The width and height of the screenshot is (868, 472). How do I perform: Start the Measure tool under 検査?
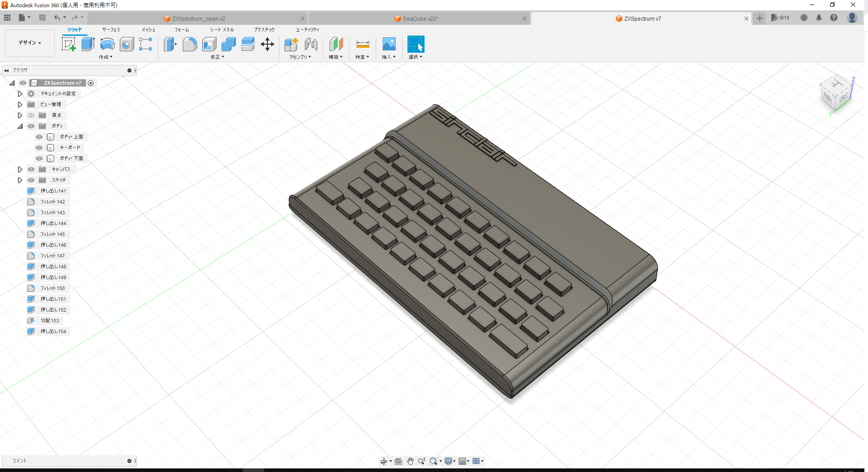(362, 44)
